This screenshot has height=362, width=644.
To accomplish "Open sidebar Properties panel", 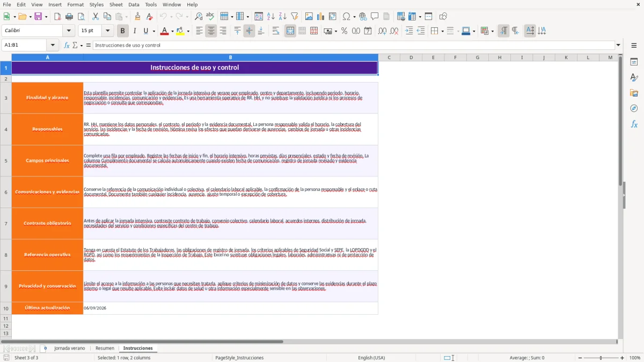I will point(634,62).
